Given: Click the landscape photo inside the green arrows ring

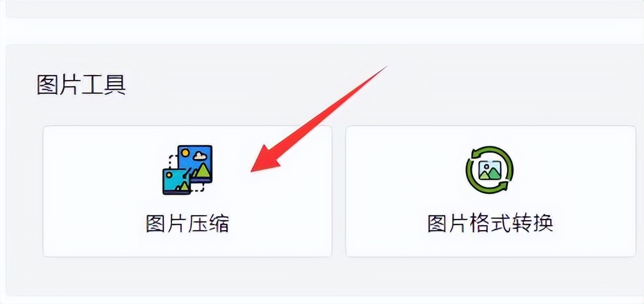Looking at the screenshot, I should tap(490, 170).
